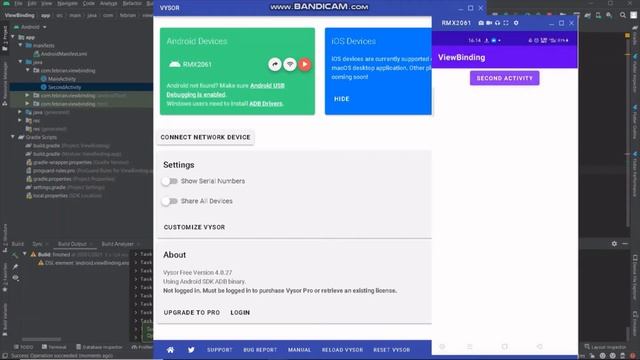640x360 pixels.
Task: Click the build hammer icon in build panel
Action: coord(15,256)
